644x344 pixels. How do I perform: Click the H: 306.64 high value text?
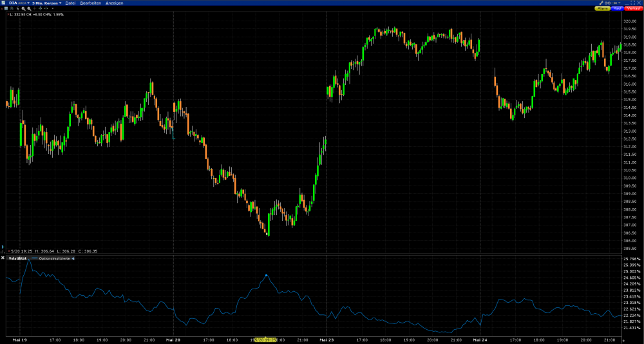(44, 251)
